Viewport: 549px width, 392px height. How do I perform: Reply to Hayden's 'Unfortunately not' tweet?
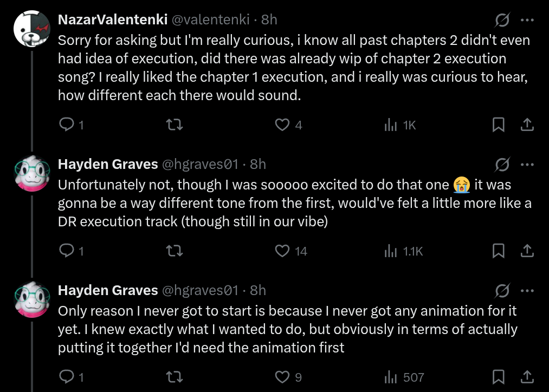pyautogui.click(x=66, y=251)
